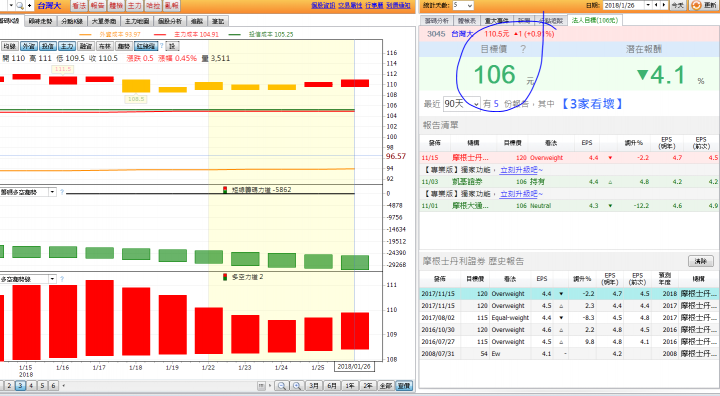Toggle the 融資 overlay button
Screen dimensions: 720x396
click(x=86, y=46)
